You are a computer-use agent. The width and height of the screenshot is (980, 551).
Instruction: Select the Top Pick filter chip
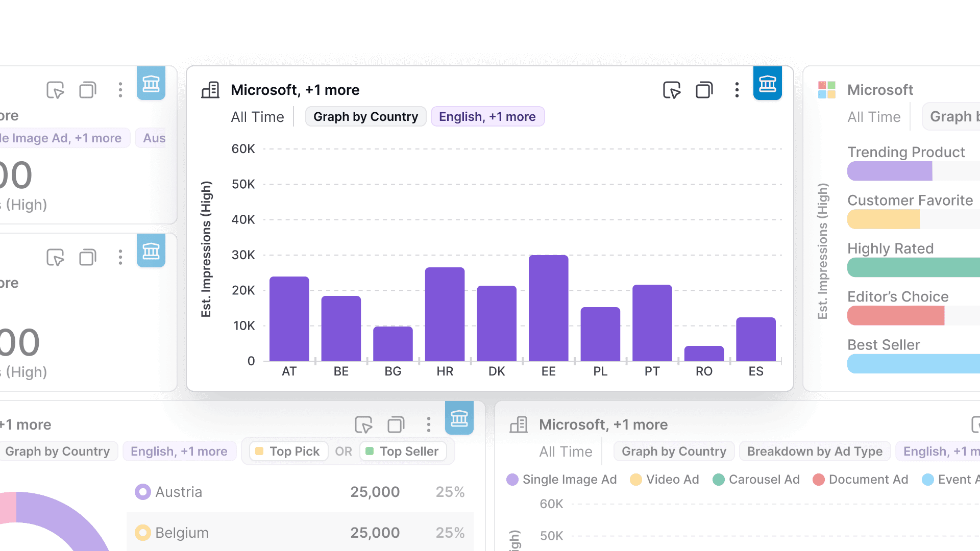pos(288,451)
